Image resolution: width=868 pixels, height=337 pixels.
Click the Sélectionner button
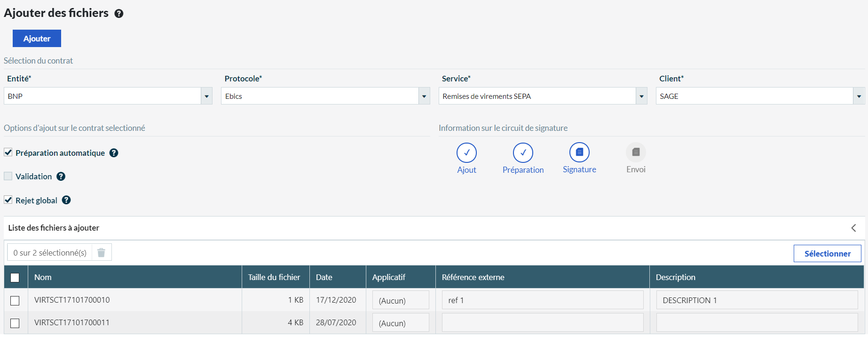pos(827,254)
